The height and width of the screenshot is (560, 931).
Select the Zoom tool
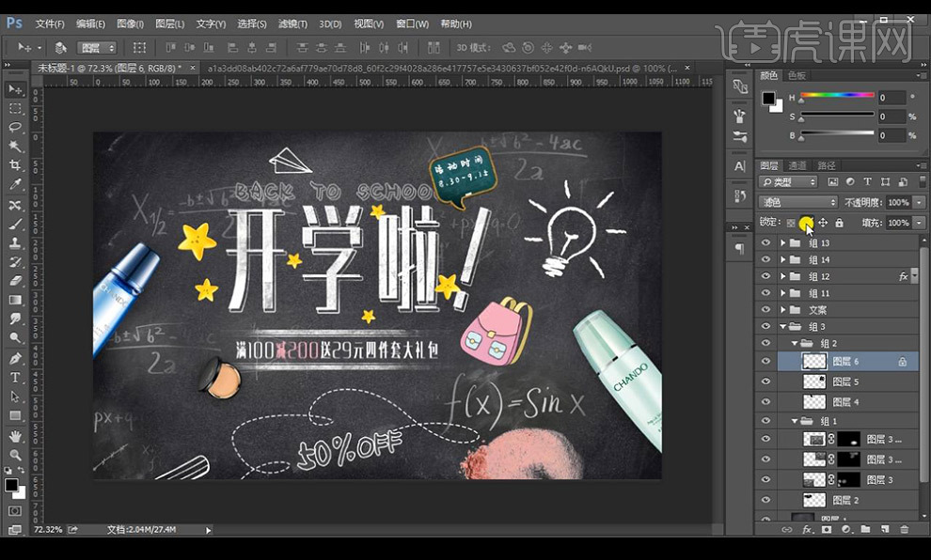coord(15,455)
